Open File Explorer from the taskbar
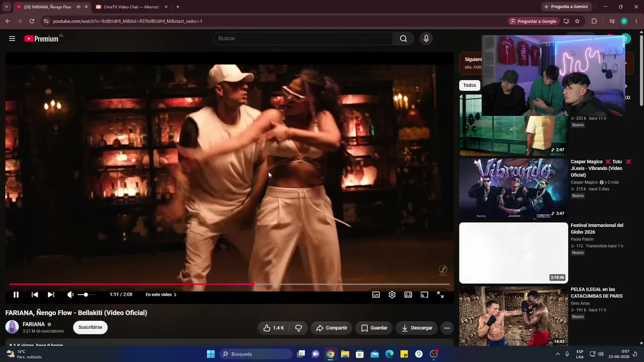644x362 pixels. [x=345, y=354]
